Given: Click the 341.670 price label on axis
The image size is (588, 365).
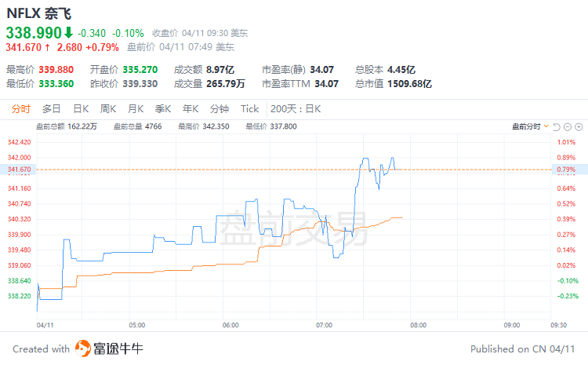Looking at the screenshot, I should pos(18,170).
